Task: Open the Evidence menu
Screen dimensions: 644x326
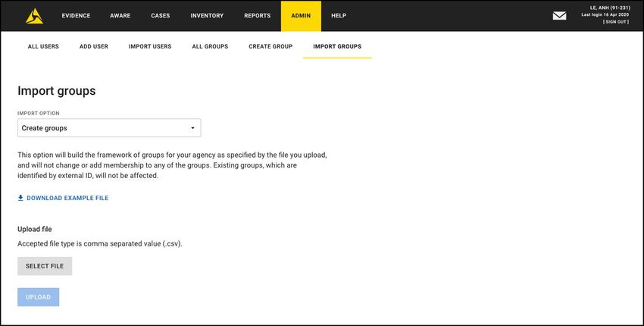Action: tap(76, 16)
